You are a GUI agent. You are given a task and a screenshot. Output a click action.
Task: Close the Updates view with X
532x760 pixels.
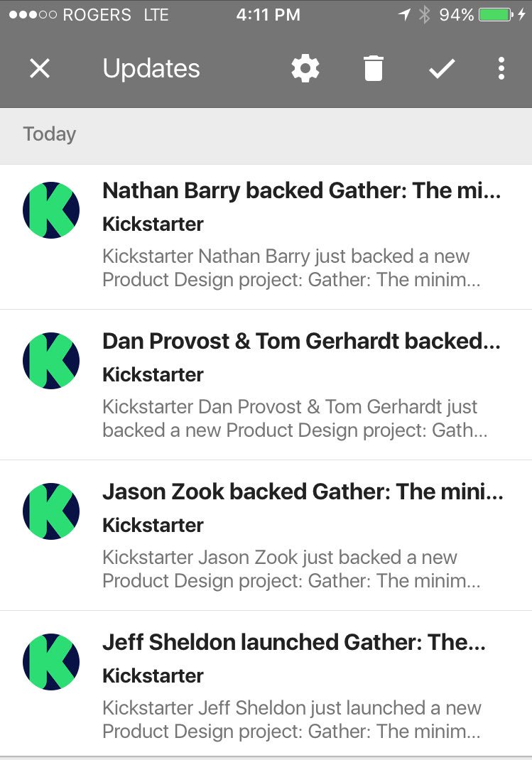pyautogui.click(x=40, y=68)
